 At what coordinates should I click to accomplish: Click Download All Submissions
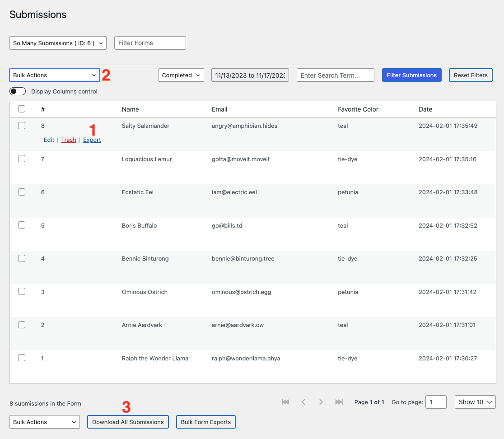(x=128, y=422)
